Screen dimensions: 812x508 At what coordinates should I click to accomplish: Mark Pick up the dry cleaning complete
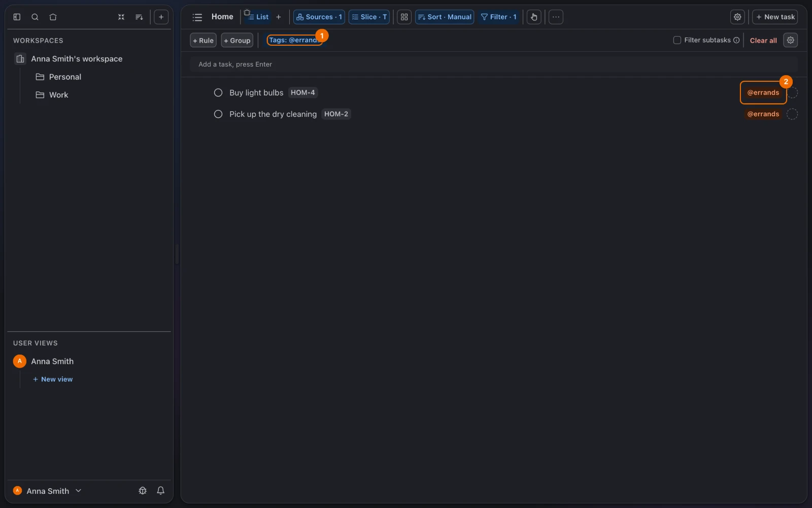tap(218, 114)
